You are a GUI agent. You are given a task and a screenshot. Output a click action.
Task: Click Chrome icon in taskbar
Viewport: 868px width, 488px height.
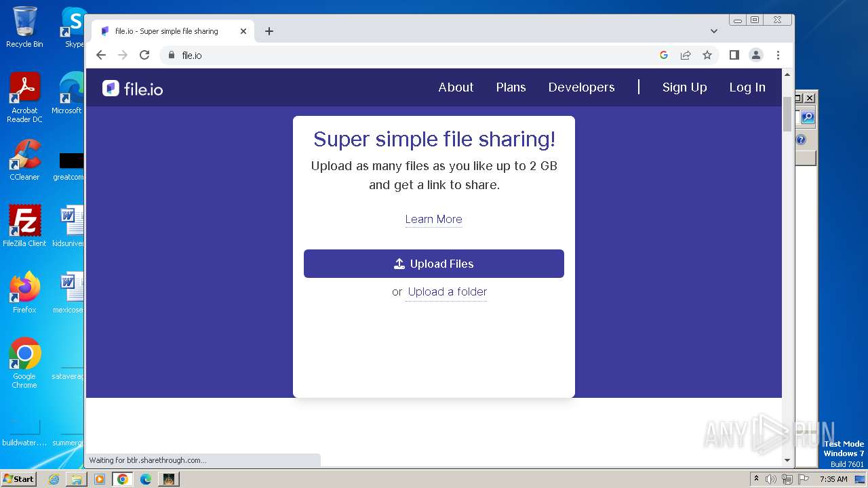123,479
